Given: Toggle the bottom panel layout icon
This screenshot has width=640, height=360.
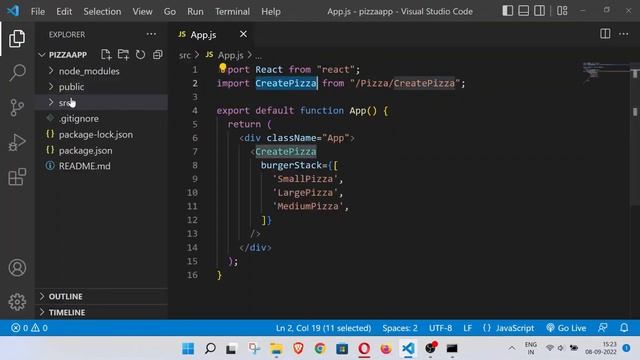Looking at the screenshot, I should click(523, 11).
